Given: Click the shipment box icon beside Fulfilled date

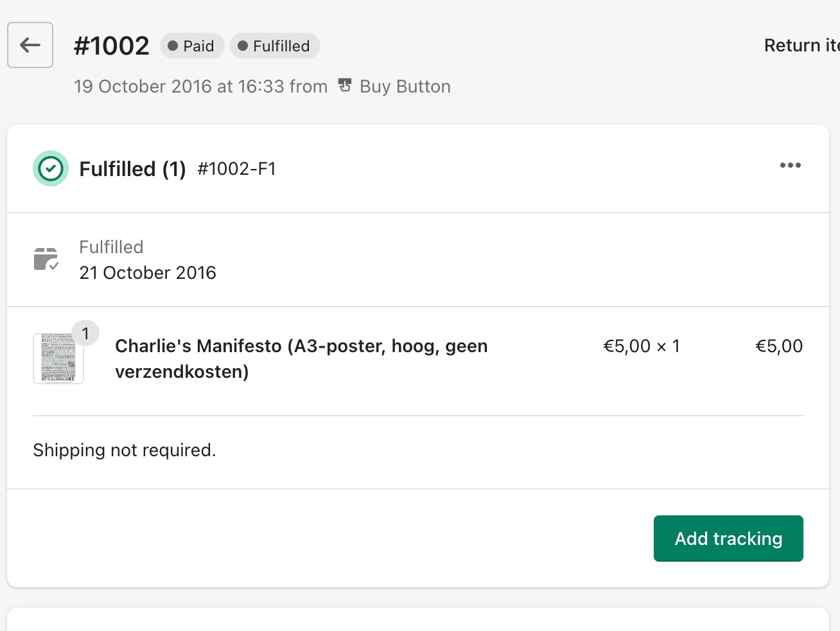Looking at the screenshot, I should click(46, 259).
